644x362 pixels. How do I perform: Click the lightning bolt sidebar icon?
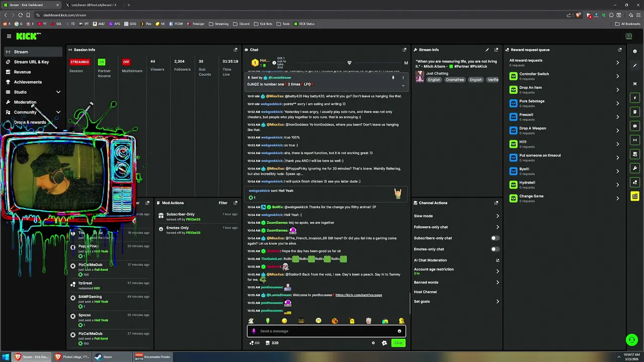tap(635, 98)
